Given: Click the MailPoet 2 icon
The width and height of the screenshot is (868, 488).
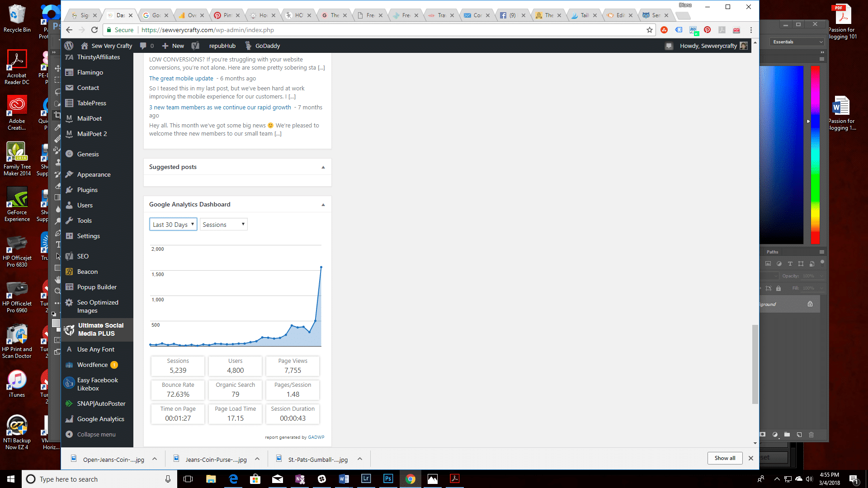Looking at the screenshot, I should 69,134.
